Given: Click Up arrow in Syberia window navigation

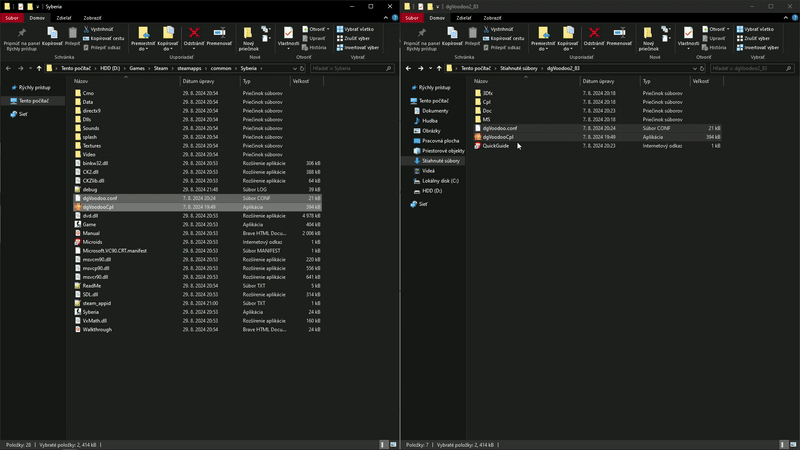Looking at the screenshot, I should 39,68.
